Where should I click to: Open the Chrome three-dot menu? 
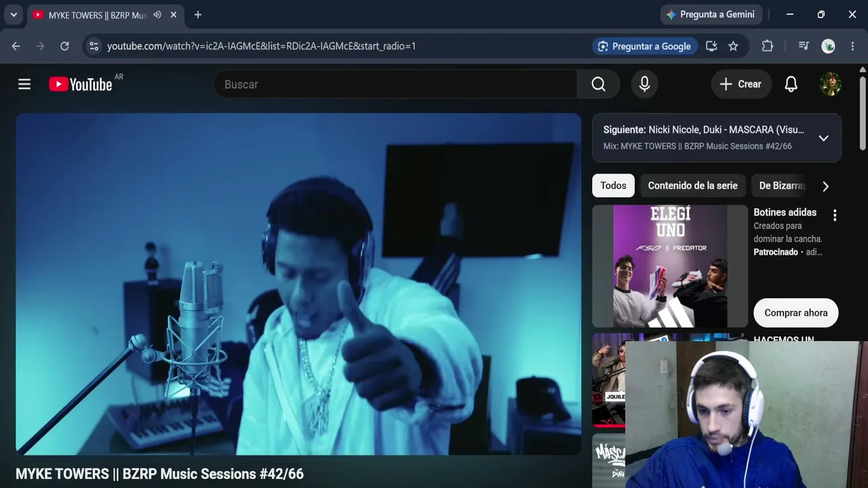click(x=852, y=46)
